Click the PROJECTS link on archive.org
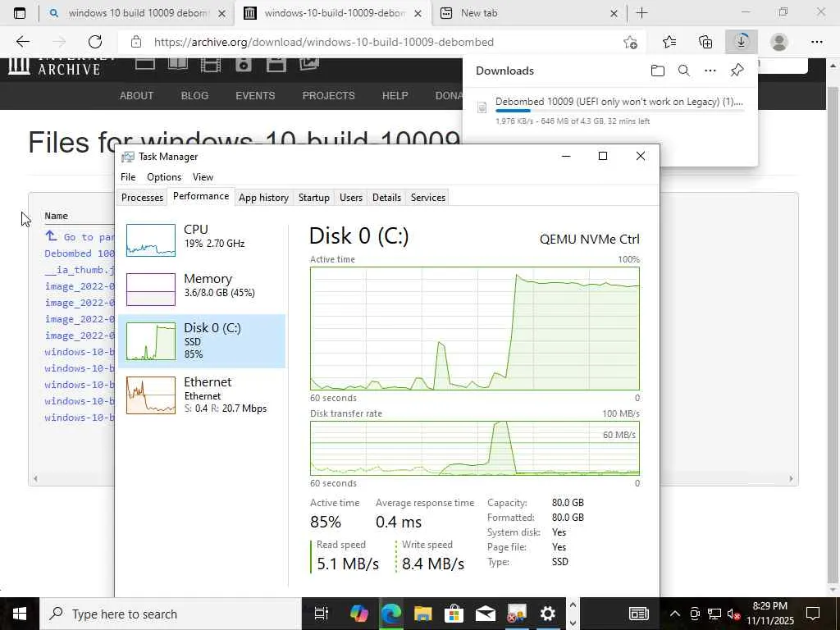 coord(328,96)
